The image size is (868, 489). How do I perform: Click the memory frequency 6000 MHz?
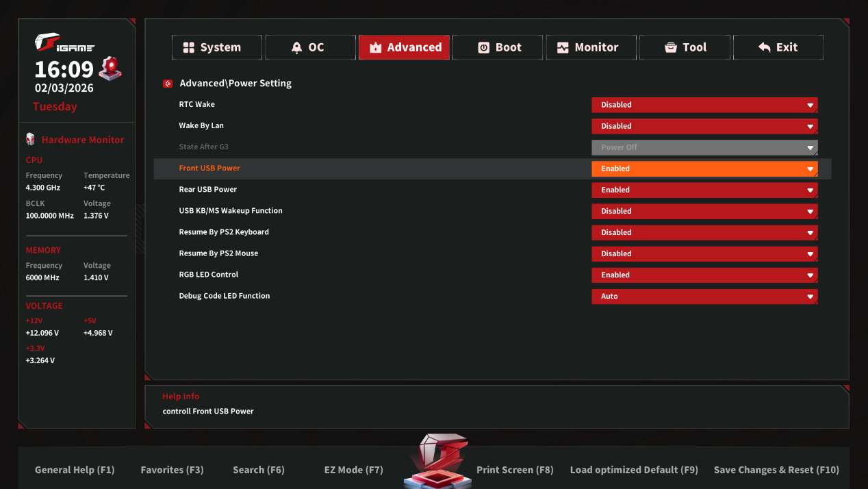[42, 278]
